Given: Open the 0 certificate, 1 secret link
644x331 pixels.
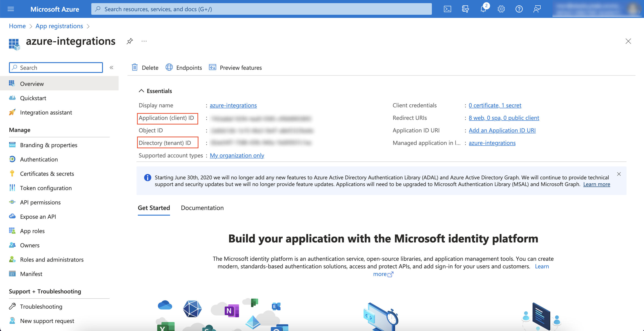Looking at the screenshot, I should (495, 105).
